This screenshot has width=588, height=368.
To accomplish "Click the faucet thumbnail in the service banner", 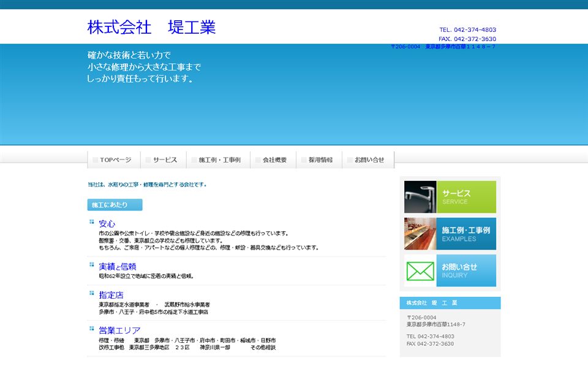I will (x=420, y=197).
